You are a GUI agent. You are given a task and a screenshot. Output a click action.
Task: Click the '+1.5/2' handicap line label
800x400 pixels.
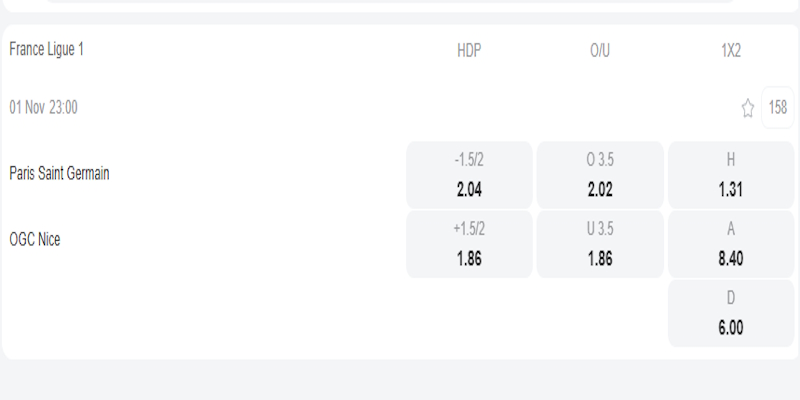click(469, 229)
